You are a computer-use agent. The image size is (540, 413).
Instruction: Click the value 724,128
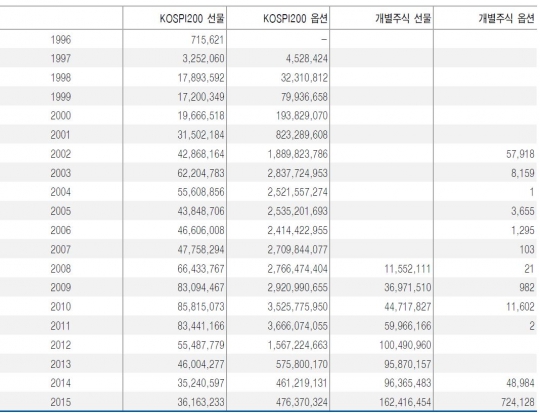(x=518, y=402)
